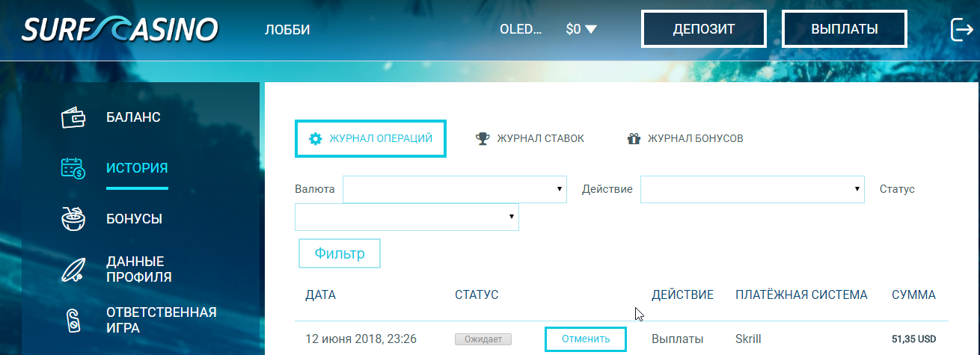Viewport: 980px width, 355px height.
Task: Expand the $0 balance dropdown
Action: coord(581,30)
